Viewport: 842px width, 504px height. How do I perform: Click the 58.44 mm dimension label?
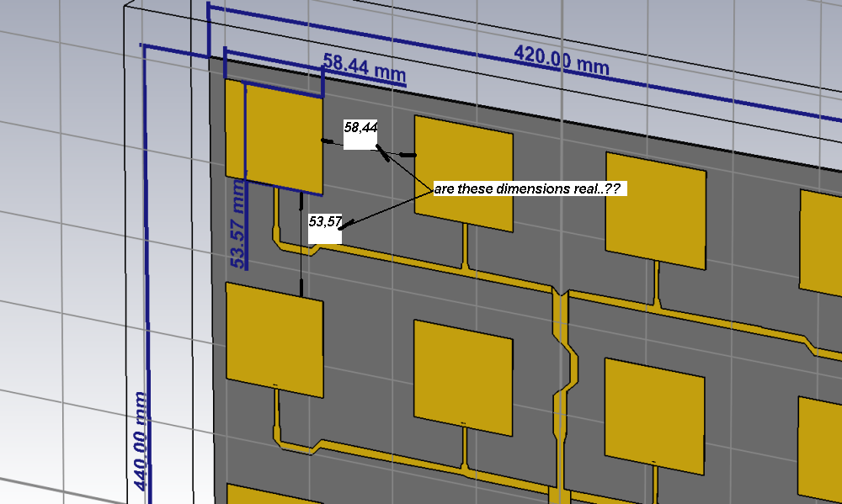(364, 67)
